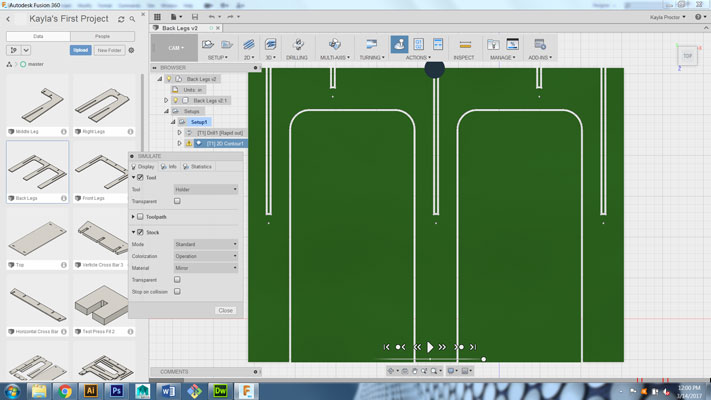Open data panel settings gear

click(131, 50)
